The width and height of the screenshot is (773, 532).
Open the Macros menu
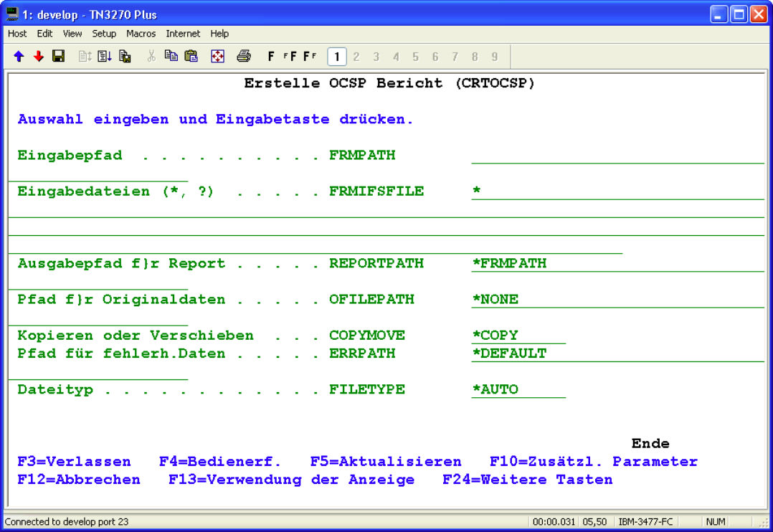[141, 34]
